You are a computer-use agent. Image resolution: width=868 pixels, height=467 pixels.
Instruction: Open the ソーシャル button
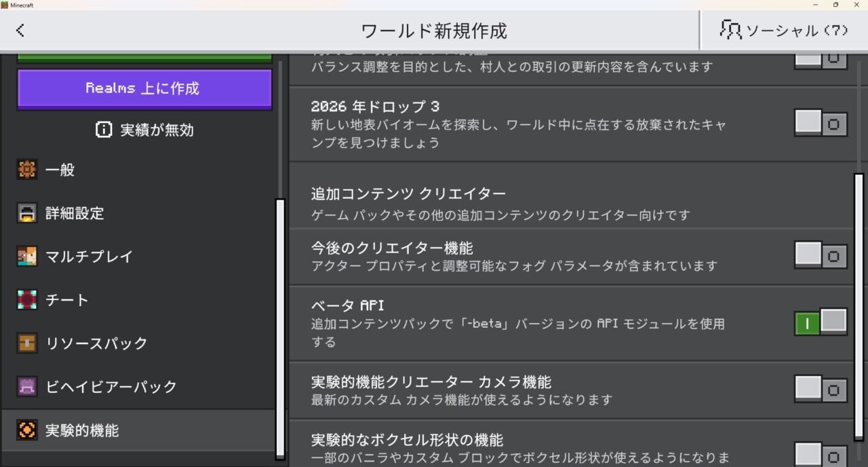[x=784, y=30]
